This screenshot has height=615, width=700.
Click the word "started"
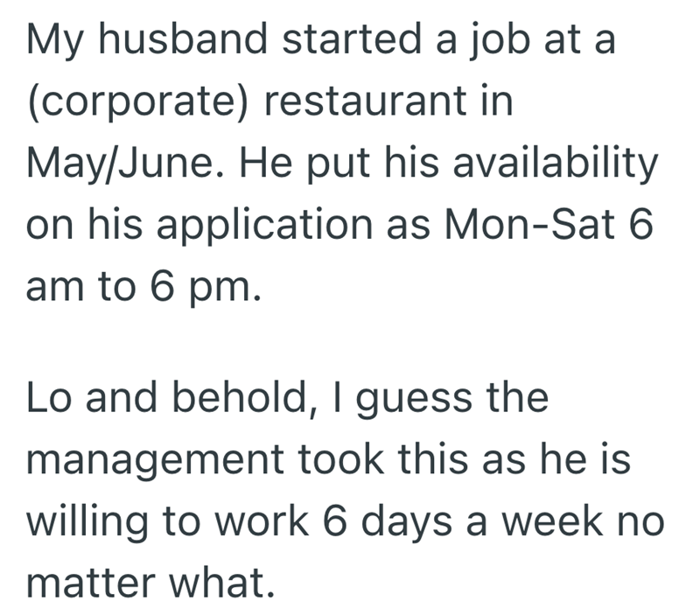352,38
